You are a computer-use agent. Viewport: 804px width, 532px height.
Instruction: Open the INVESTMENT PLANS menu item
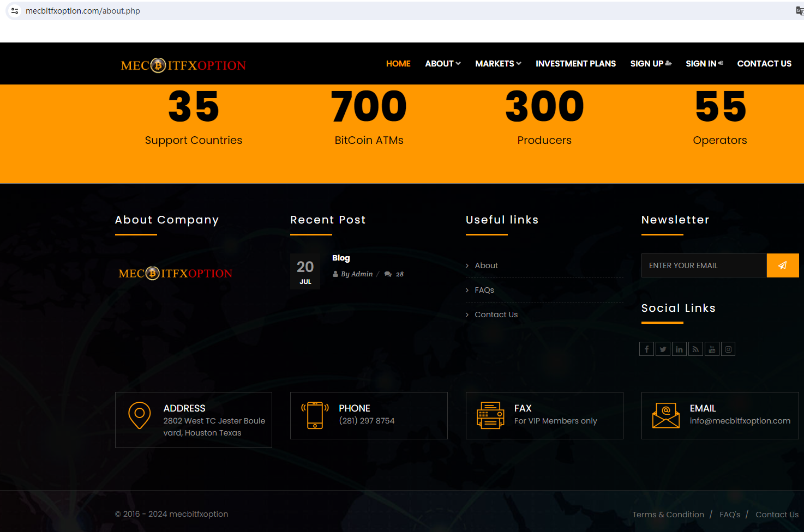[x=575, y=64]
